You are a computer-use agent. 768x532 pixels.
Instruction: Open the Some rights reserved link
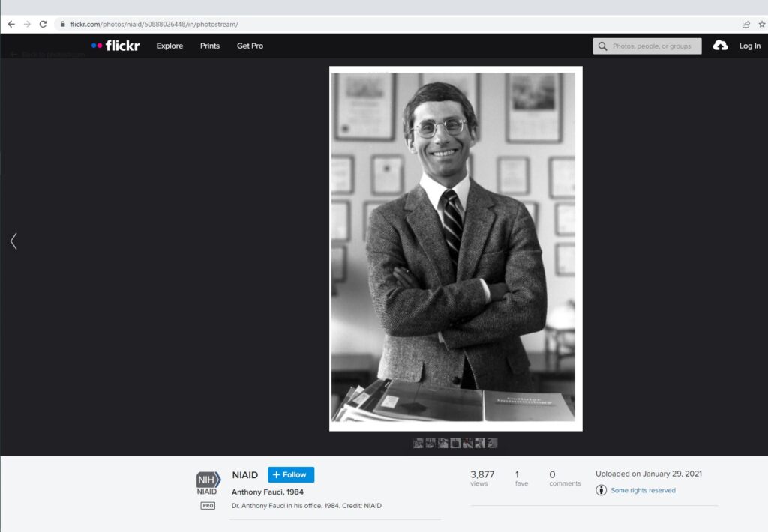(643, 490)
